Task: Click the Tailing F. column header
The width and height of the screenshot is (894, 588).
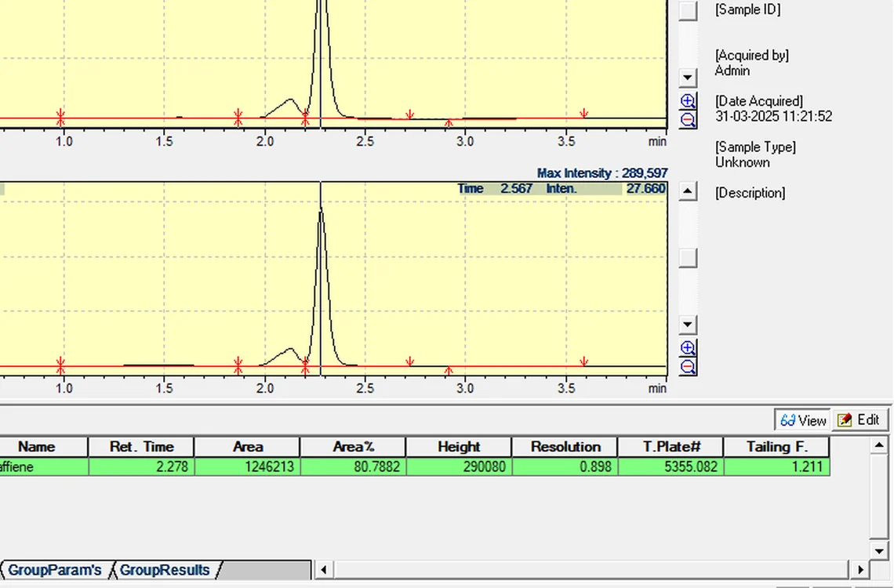Action: point(777,447)
